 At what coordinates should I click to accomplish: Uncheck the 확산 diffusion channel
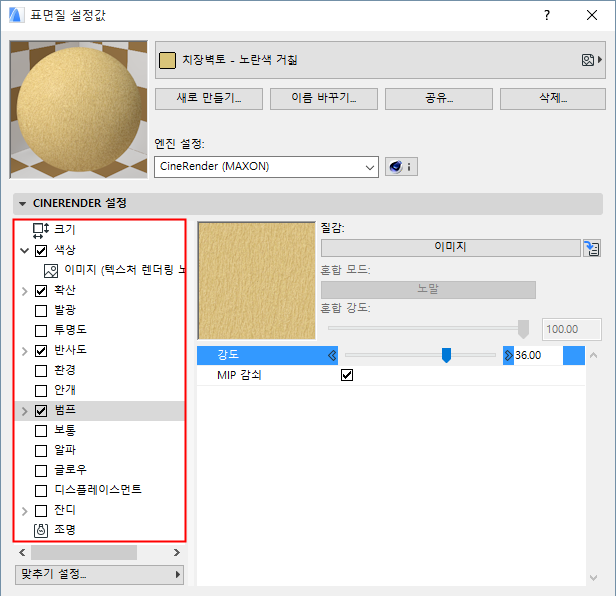tap(41, 291)
